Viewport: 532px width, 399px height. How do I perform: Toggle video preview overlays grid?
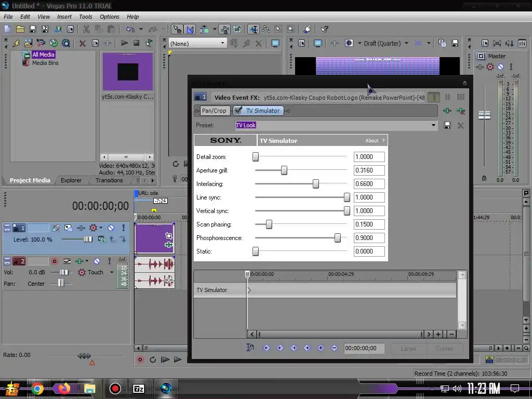tap(418, 43)
